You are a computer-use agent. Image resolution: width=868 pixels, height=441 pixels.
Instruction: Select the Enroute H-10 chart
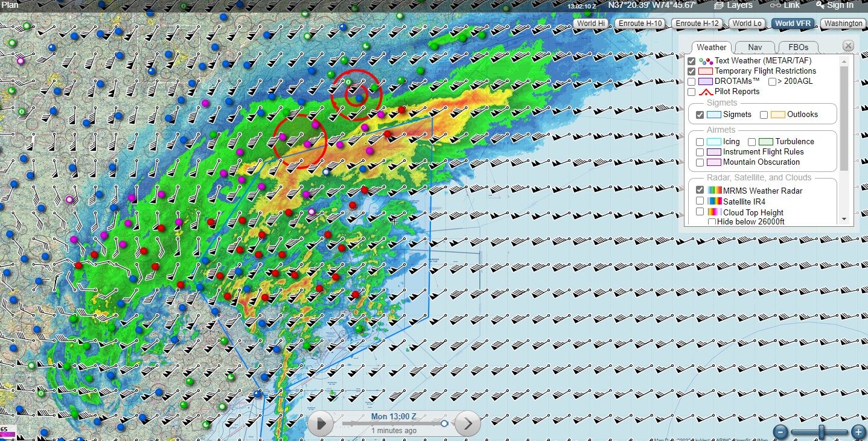[640, 24]
